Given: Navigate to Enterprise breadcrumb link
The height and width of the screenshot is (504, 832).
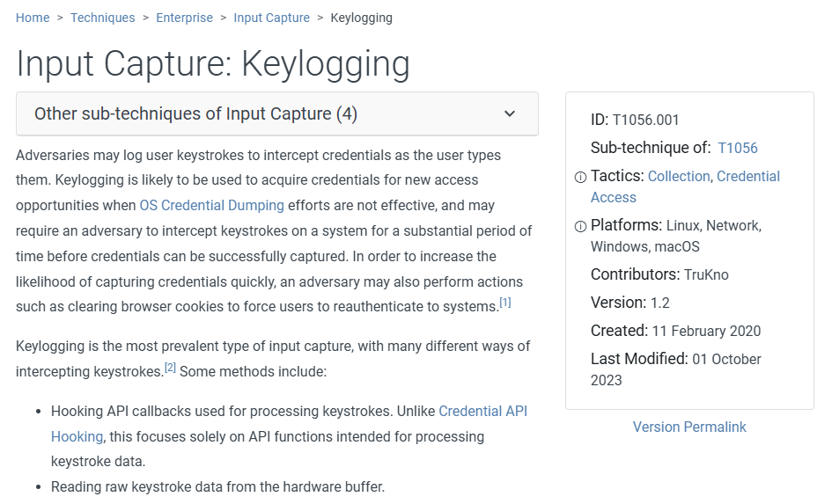Looking at the screenshot, I should (x=185, y=18).
